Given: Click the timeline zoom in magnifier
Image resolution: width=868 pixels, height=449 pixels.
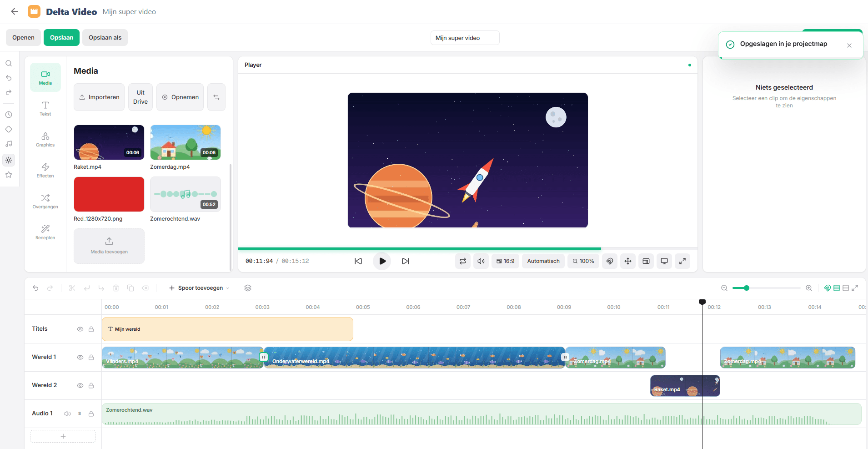Looking at the screenshot, I should pos(809,288).
